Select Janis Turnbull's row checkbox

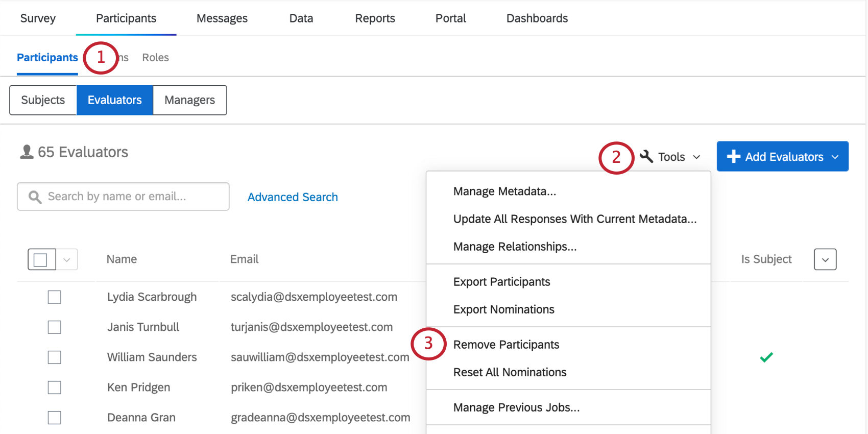[x=55, y=327]
